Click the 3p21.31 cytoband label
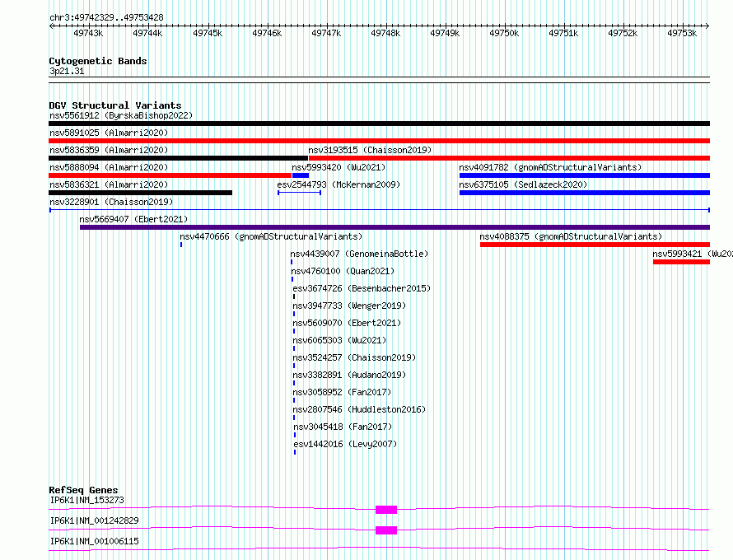This screenshot has width=733, height=560. click(x=67, y=71)
